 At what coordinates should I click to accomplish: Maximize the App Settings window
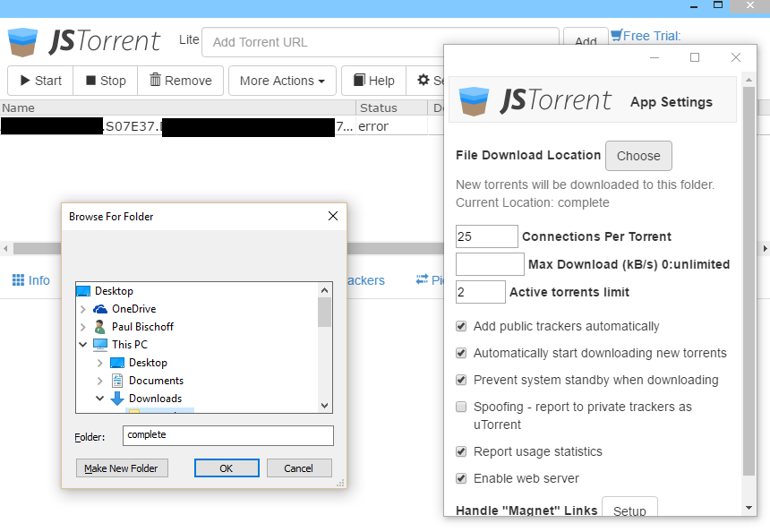click(x=695, y=57)
